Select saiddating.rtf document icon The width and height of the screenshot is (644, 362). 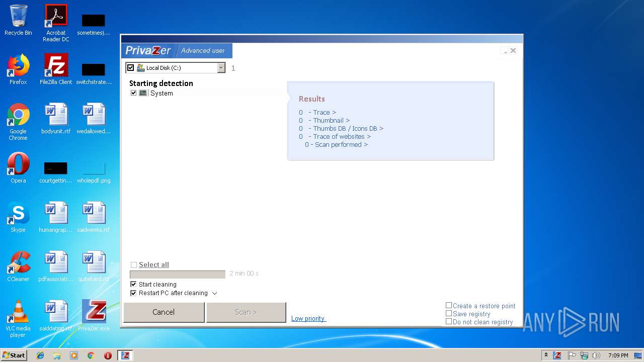[56, 316]
